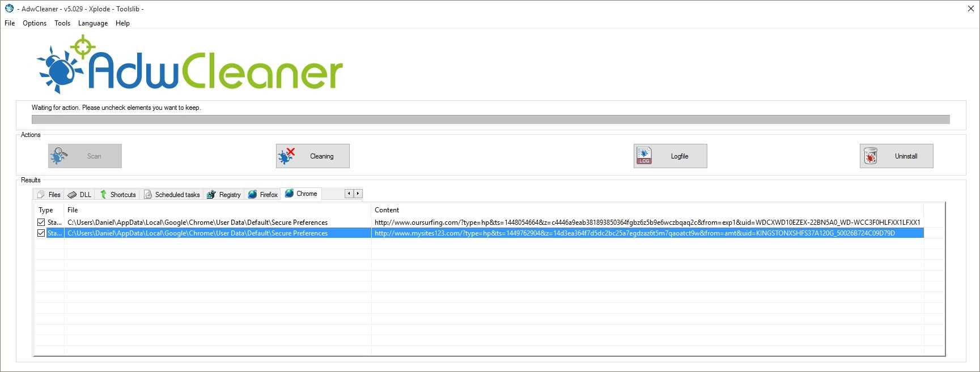This screenshot has width=980, height=372.
Task: Switch to the Firefox tab
Action: pos(263,194)
